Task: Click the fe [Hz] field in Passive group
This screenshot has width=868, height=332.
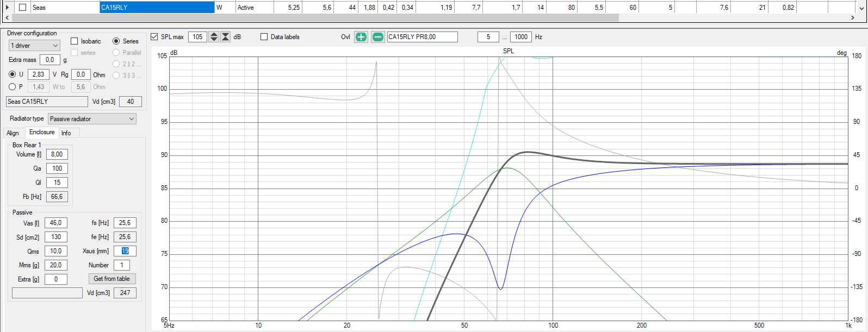Action: coord(125,237)
